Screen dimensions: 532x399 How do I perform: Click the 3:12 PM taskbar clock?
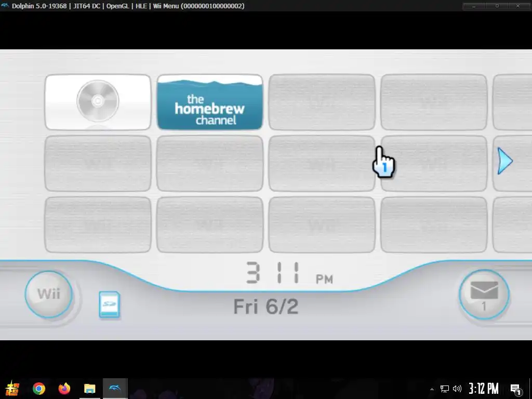point(484,389)
